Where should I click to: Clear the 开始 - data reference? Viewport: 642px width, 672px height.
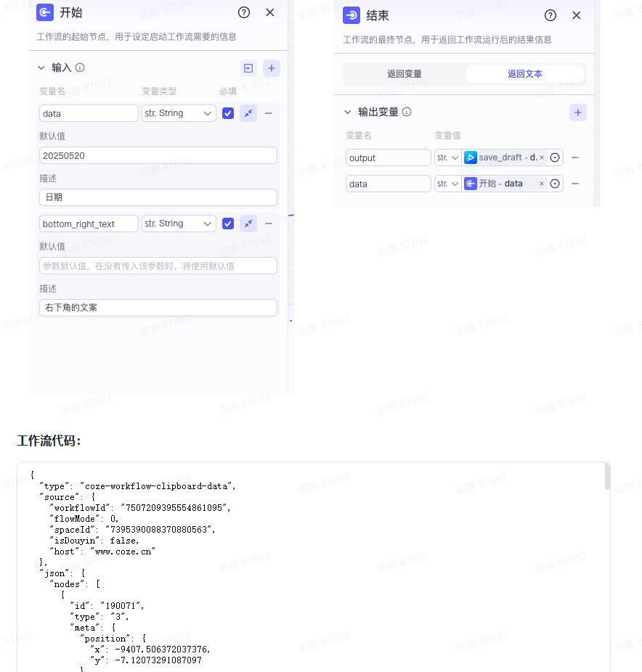click(542, 184)
